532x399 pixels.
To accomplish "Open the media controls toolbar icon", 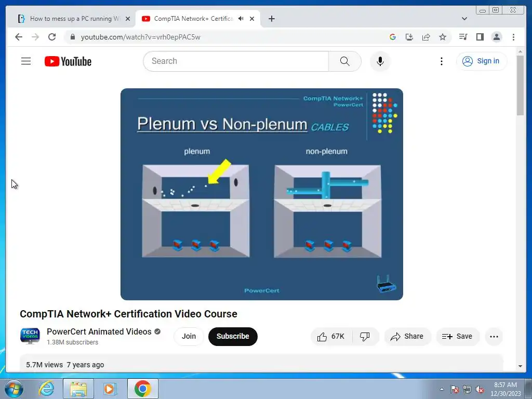I will click(x=463, y=37).
